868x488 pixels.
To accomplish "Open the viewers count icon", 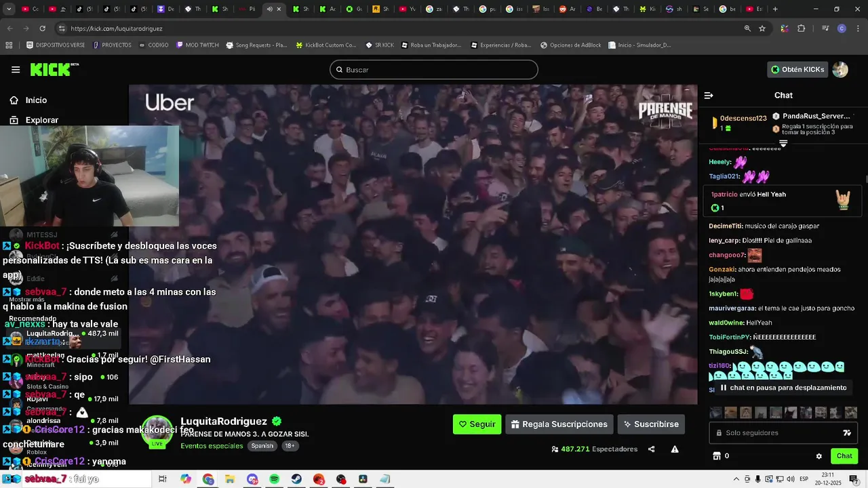I will pos(555,449).
